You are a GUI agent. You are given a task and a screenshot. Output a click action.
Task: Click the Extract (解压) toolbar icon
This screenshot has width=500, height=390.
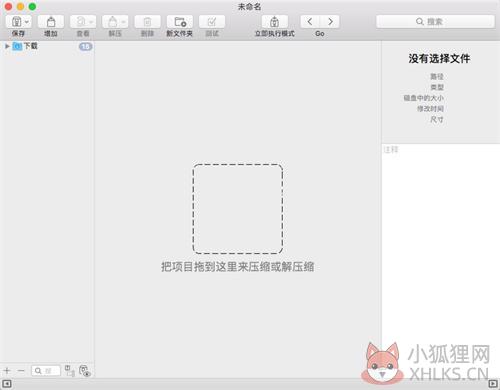[112, 22]
